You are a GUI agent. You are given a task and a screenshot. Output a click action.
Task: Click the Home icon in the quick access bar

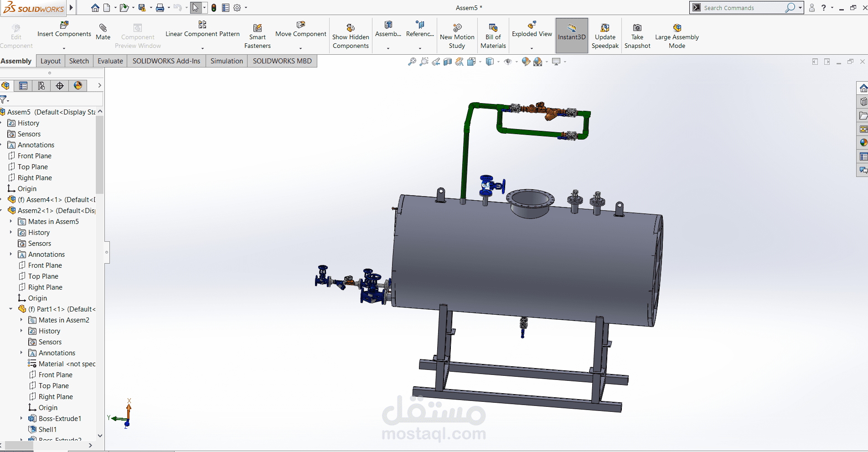click(x=95, y=8)
